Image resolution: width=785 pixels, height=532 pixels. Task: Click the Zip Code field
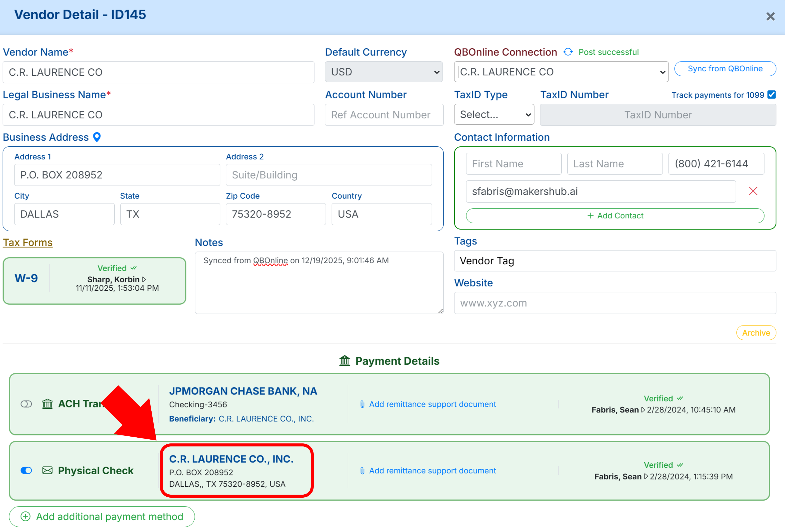tap(276, 214)
